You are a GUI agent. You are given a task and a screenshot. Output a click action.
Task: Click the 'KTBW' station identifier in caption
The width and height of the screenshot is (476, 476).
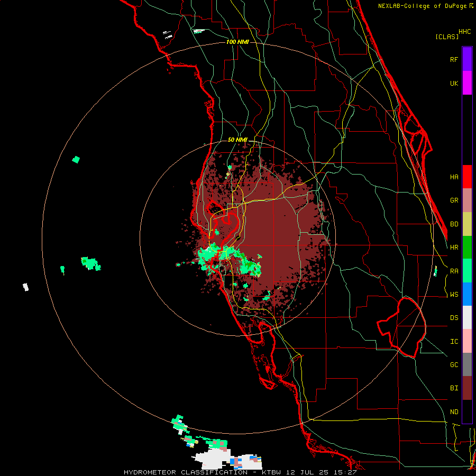tap(271, 472)
